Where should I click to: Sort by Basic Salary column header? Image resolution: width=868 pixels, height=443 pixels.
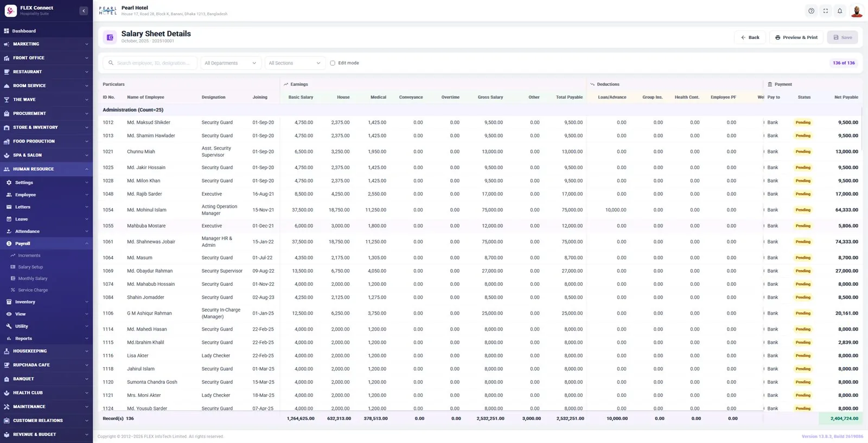(301, 97)
